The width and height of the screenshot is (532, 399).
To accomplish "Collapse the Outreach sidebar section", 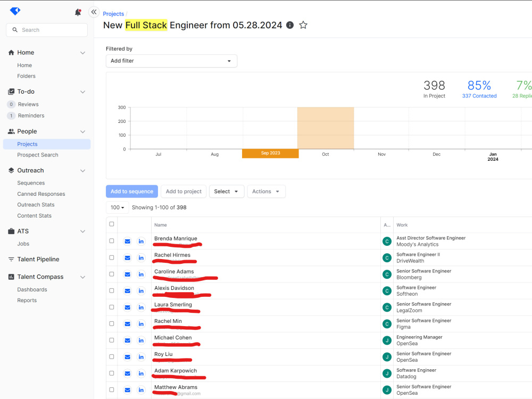I will point(82,171).
